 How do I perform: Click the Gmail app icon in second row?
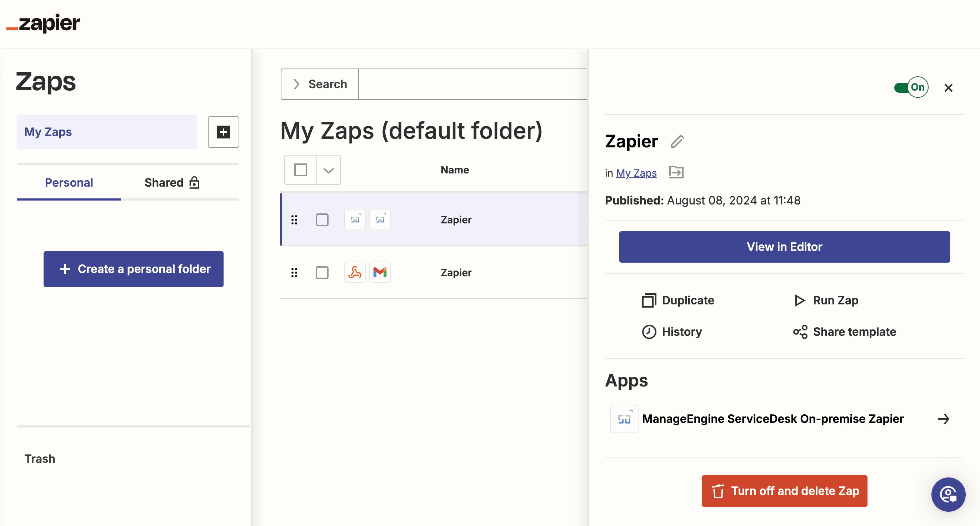[380, 272]
